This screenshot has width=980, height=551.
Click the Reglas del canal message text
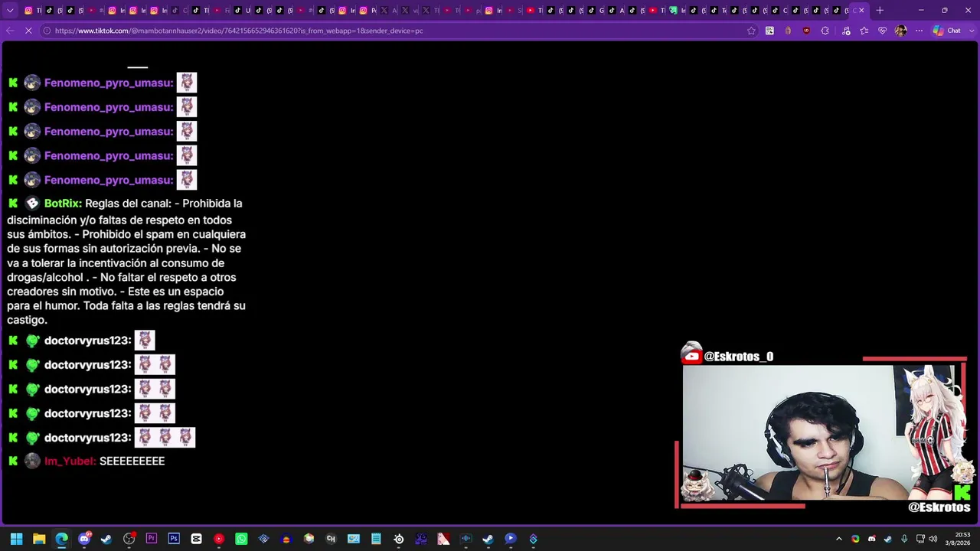point(126,262)
